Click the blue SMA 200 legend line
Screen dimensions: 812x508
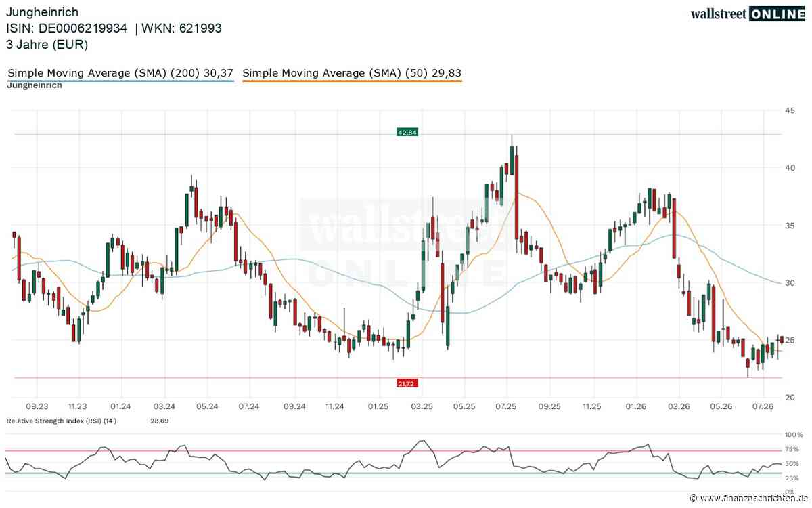pos(121,81)
